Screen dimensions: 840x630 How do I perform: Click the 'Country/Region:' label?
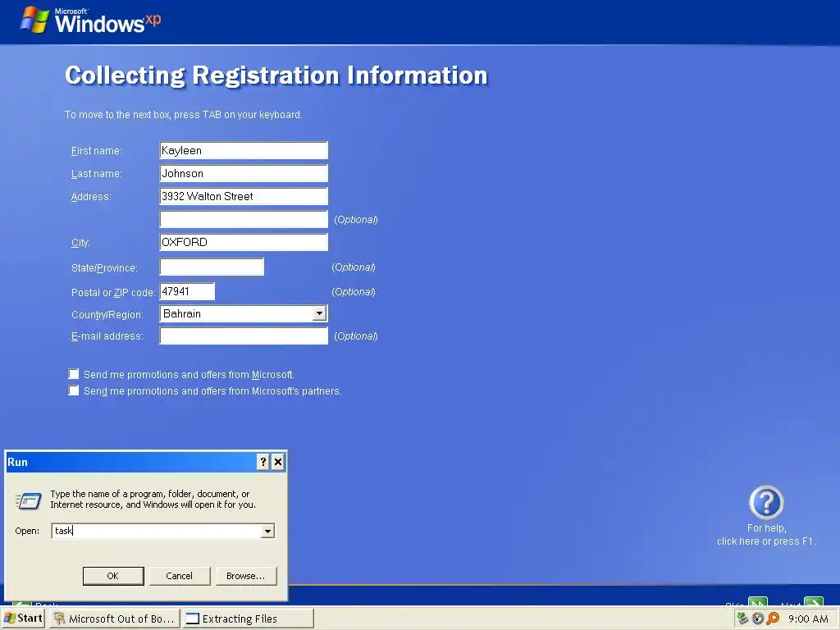click(107, 314)
